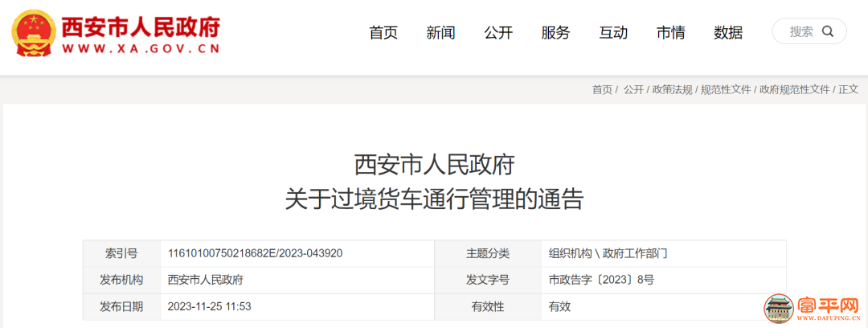Image resolution: width=868 pixels, height=328 pixels.
Task: Open the 市情 navigation item
Action: 671,33
